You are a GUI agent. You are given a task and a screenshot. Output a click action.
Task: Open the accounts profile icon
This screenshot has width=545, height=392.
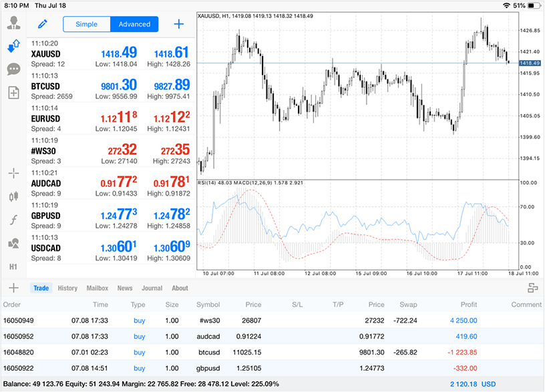[x=14, y=23]
